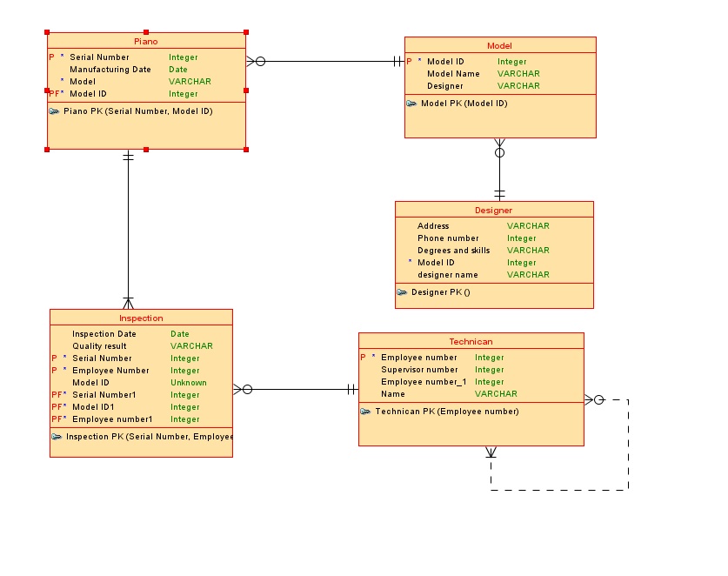Click the key icon beside Model PK

tap(410, 103)
